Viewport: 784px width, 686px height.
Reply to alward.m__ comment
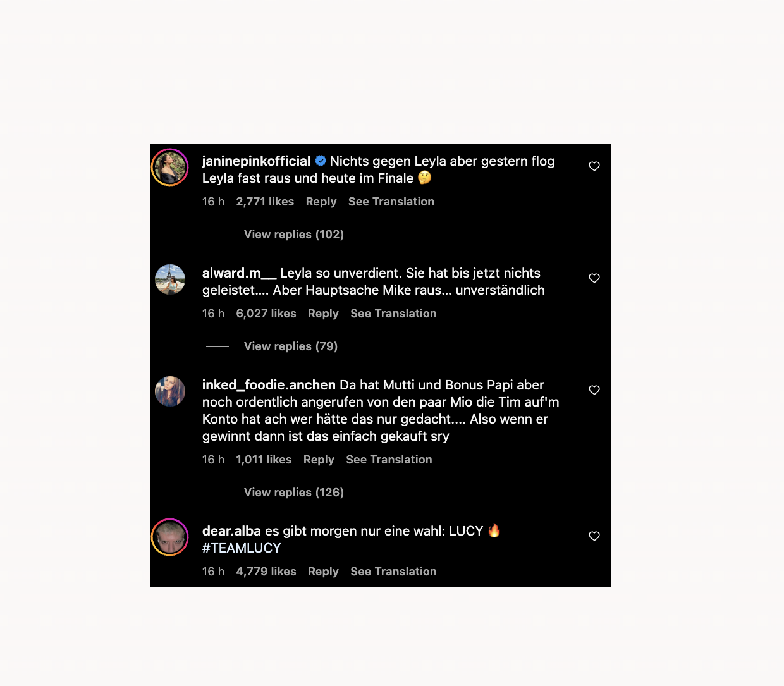tap(323, 314)
